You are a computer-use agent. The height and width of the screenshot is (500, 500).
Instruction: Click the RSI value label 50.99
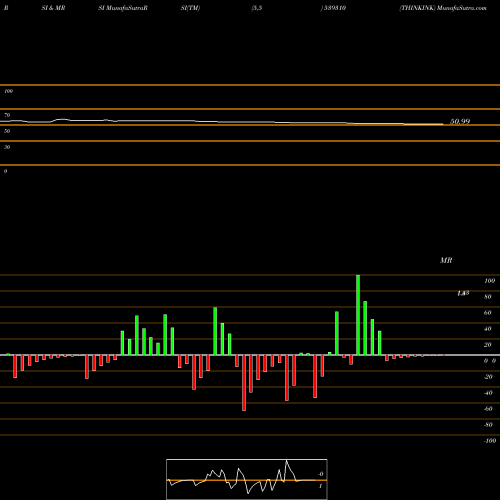(x=460, y=122)
